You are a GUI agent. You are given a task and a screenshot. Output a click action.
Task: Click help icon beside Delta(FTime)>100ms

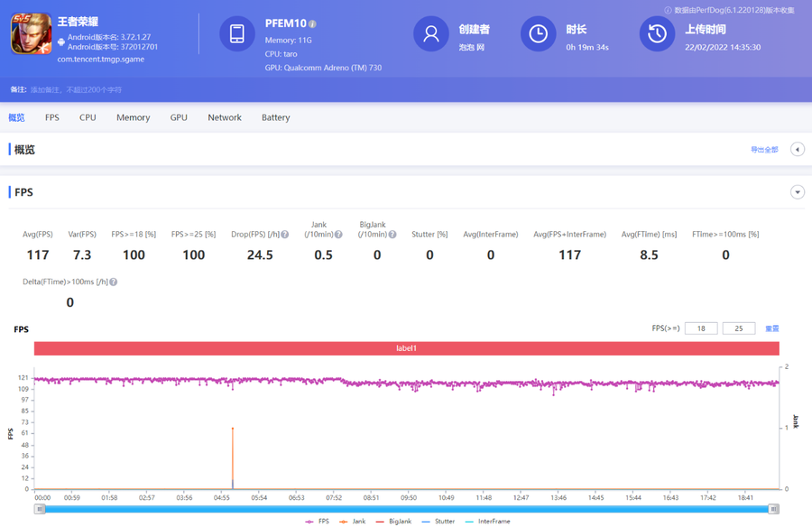[114, 282]
